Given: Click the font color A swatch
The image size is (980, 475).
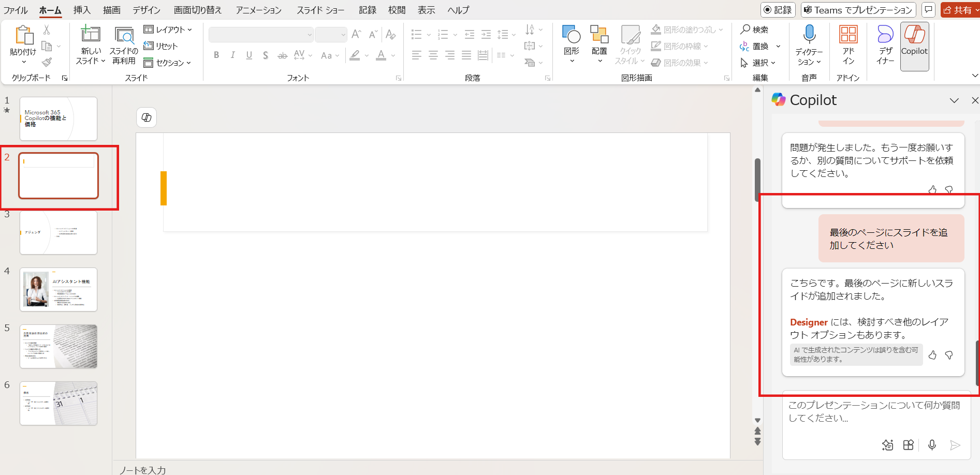Looking at the screenshot, I should coord(381,55).
